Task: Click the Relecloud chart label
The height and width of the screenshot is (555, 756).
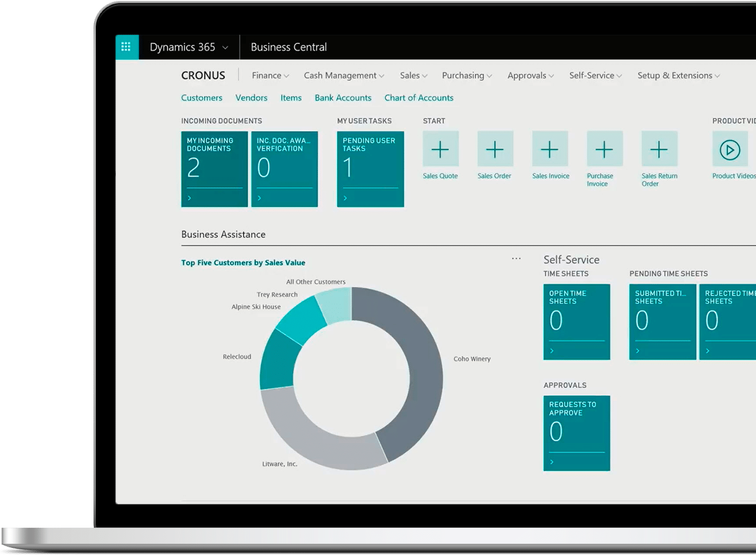Action: pyautogui.click(x=237, y=357)
